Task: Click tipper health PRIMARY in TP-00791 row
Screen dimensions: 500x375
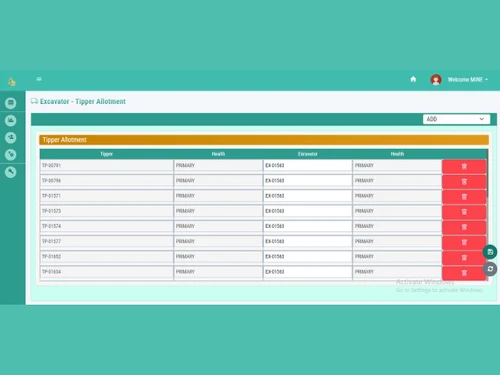Action: point(218,166)
